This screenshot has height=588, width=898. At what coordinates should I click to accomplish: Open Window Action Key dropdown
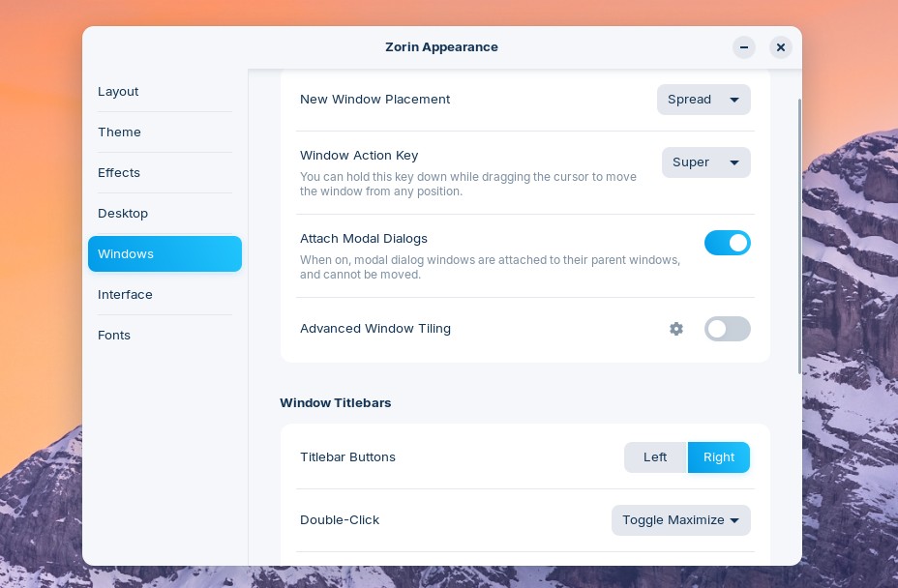(706, 162)
